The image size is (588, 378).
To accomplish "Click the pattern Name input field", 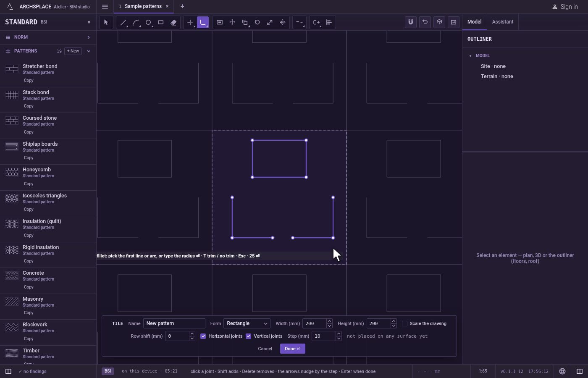I will tap(174, 323).
